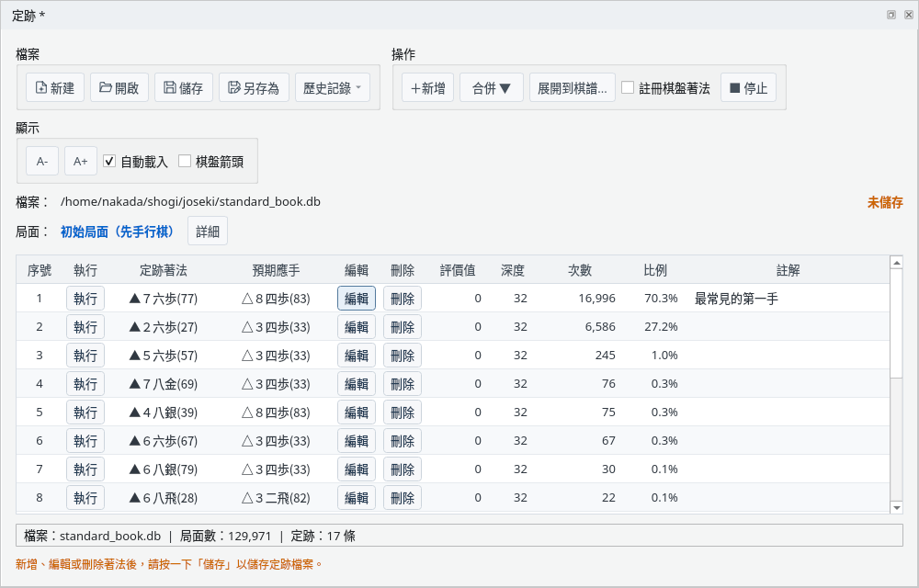Delete row 3 move ▲５六歩(57)
Image resolution: width=919 pixels, height=588 pixels.
coord(403,356)
